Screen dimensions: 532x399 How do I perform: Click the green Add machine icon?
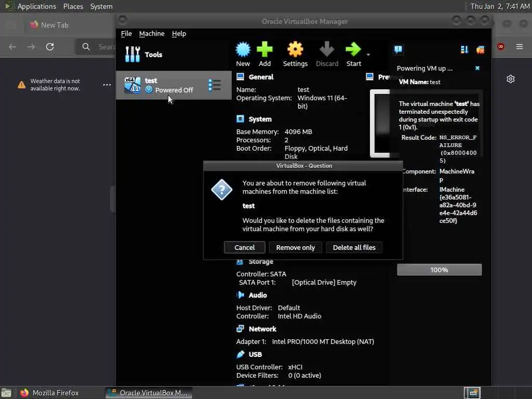(264, 50)
